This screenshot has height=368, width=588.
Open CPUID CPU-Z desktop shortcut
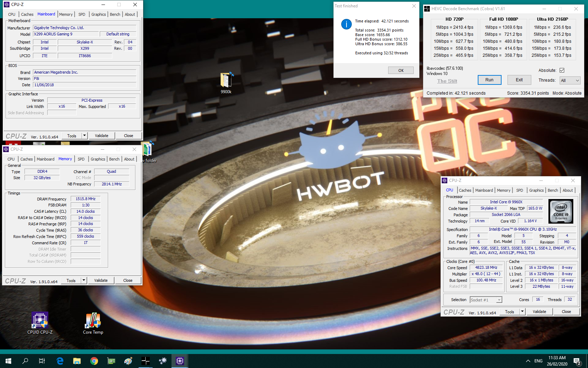[40, 323]
